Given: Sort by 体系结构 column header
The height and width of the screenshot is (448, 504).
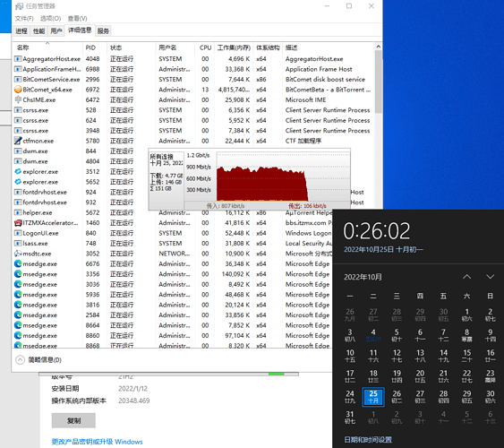Looking at the screenshot, I should point(268,47).
